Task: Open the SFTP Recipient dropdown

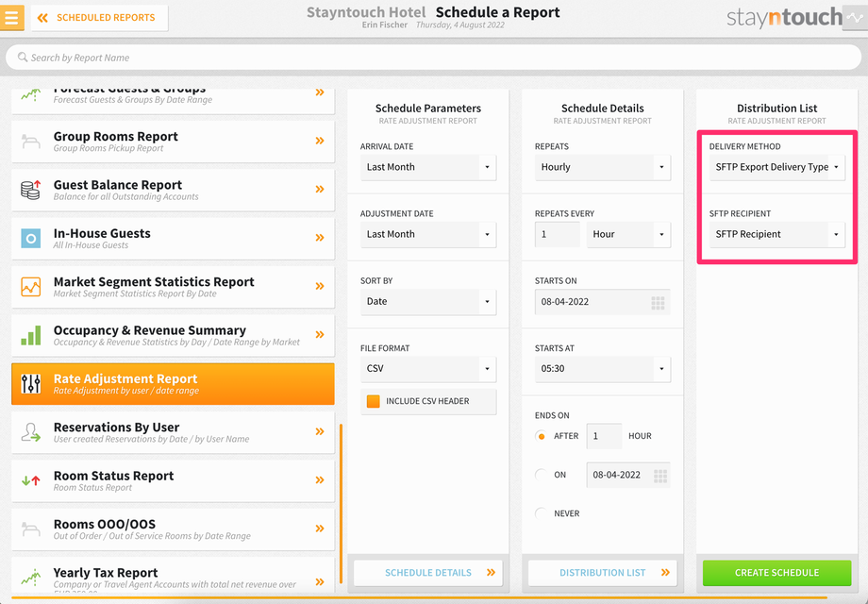Action: tap(777, 234)
